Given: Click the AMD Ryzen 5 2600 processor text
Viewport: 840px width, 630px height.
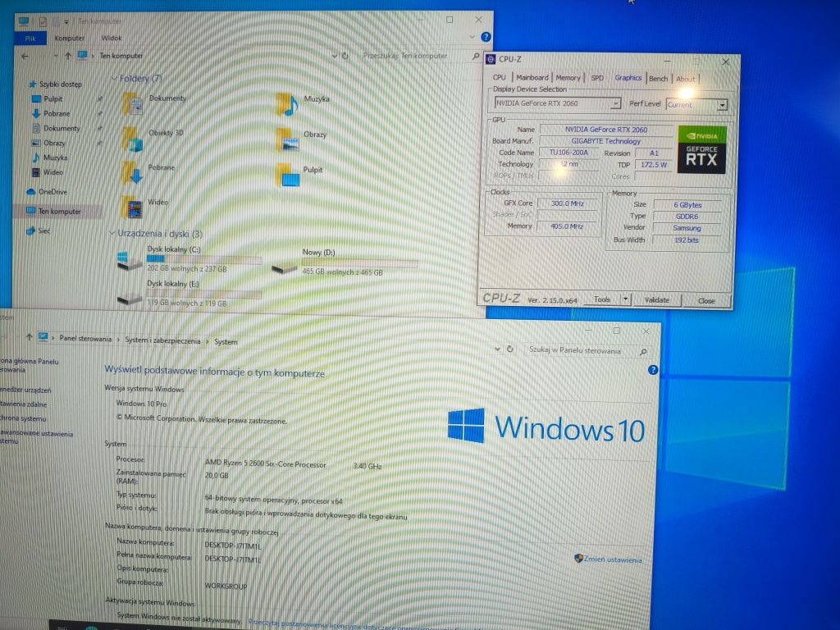Looking at the screenshot, I should (x=265, y=464).
